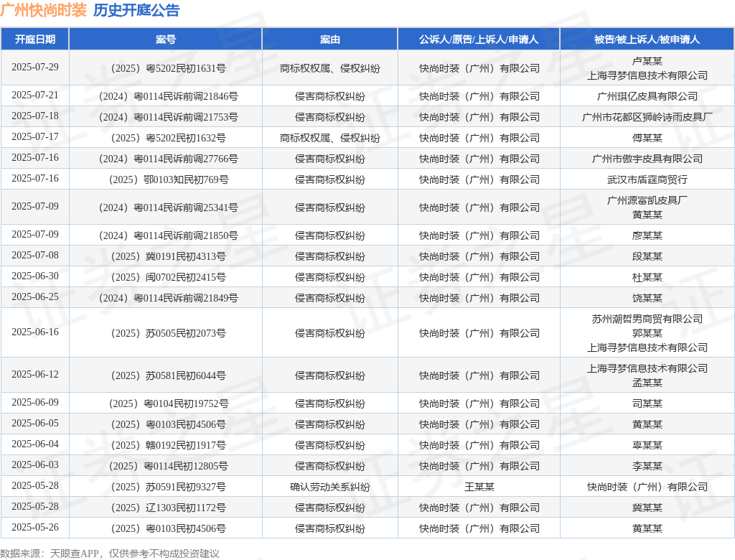Click defendant 冀某某
This screenshot has height=560, width=735.
tap(647, 508)
